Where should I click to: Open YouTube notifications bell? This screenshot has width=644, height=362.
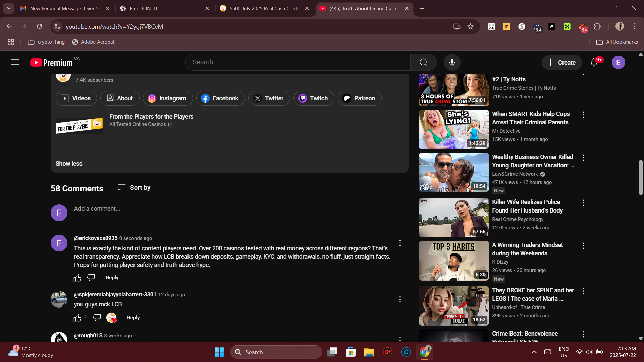pyautogui.click(x=594, y=62)
